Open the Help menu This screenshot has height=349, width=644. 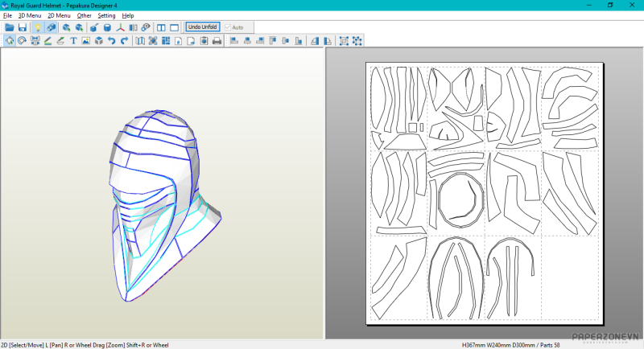coord(128,15)
